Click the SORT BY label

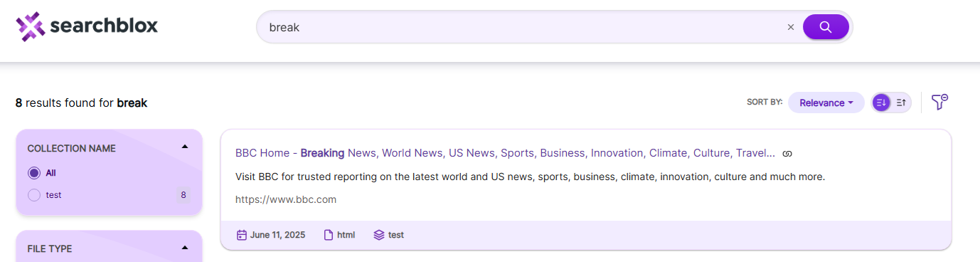click(765, 103)
